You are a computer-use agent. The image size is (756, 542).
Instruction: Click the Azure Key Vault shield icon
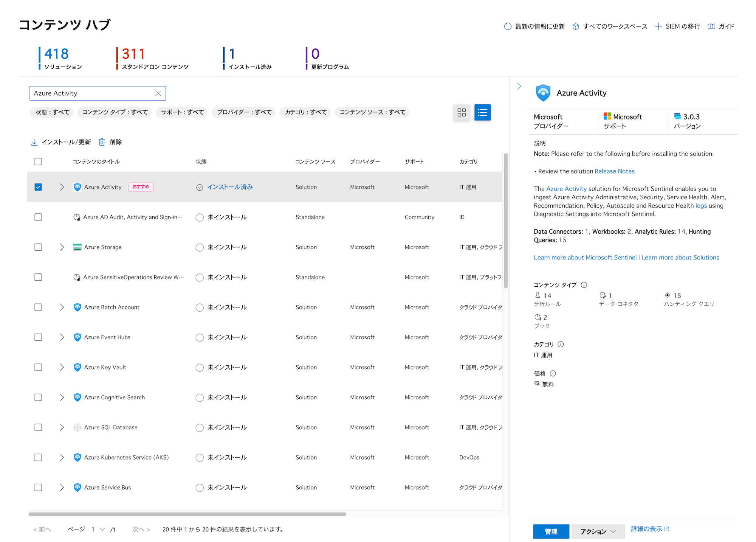77,367
